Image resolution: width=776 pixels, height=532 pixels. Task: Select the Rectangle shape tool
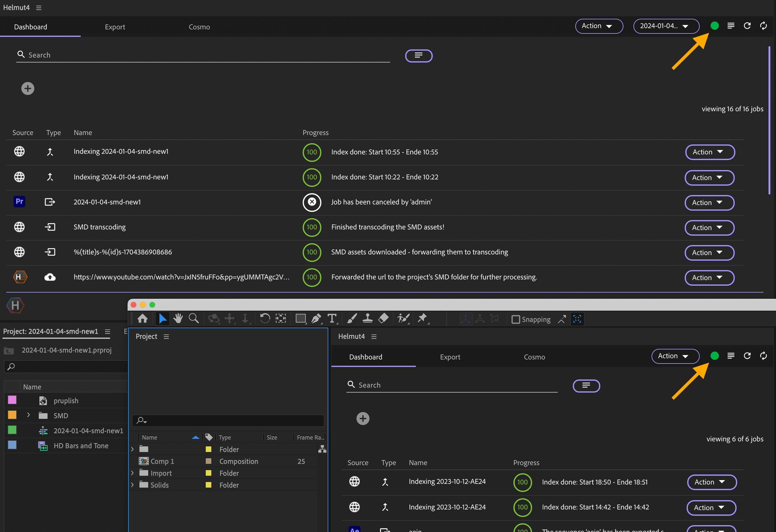pyautogui.click(x=300, y=318)
